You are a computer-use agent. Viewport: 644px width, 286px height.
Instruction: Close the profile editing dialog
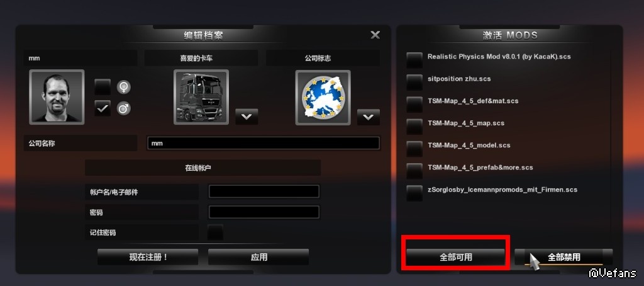(375, 35)
